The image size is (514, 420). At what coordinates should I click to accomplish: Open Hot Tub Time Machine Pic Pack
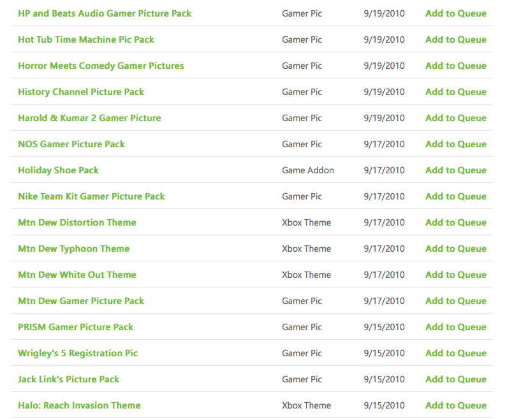[86, 40]
